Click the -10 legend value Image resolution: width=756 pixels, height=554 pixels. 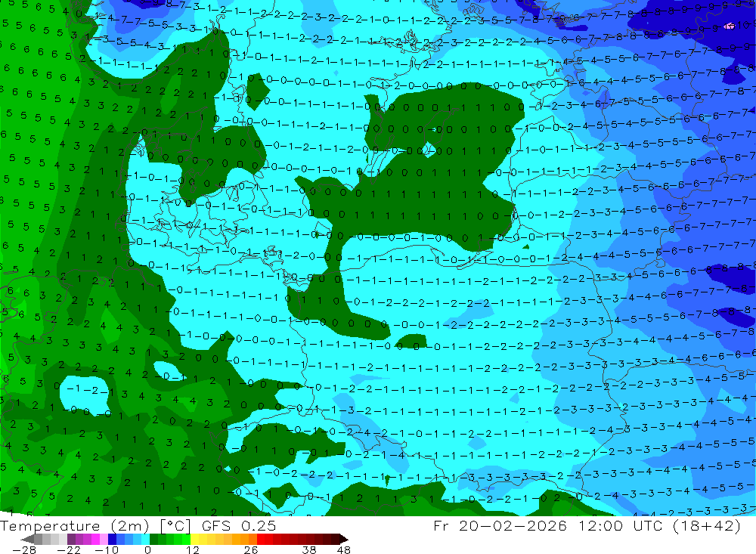point(107,549)
